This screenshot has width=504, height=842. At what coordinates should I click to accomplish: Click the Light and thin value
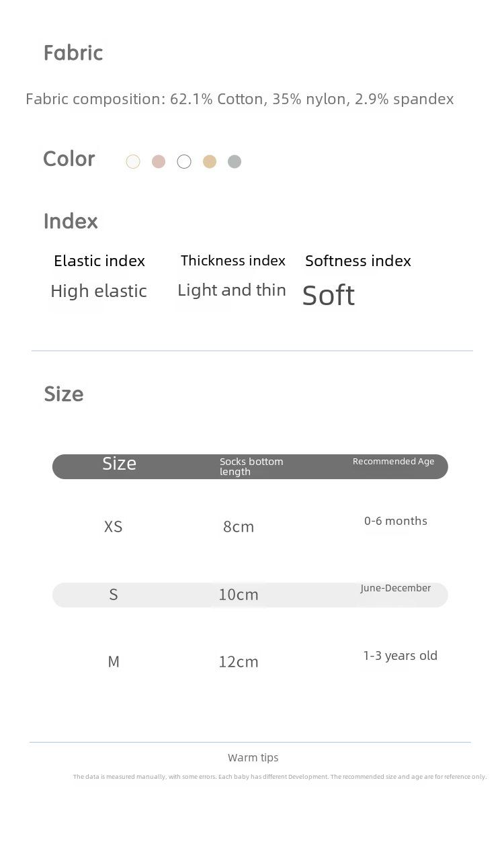[x=232, y=290]
